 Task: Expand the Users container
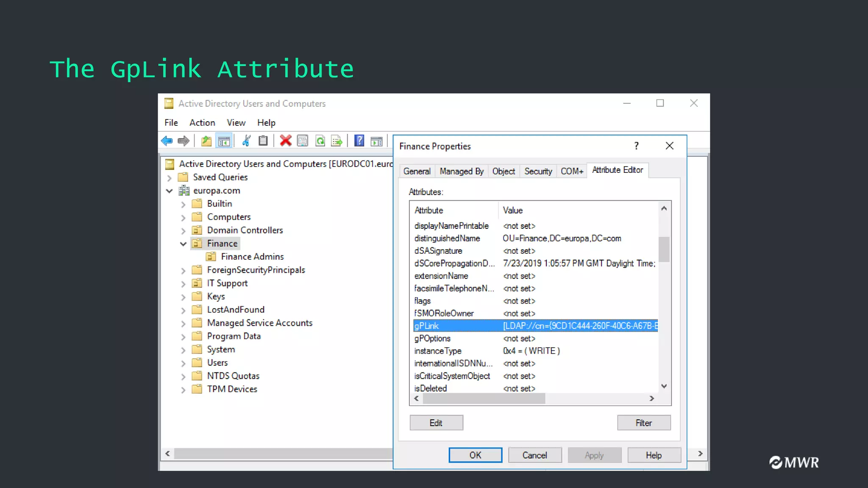point(183,363)
